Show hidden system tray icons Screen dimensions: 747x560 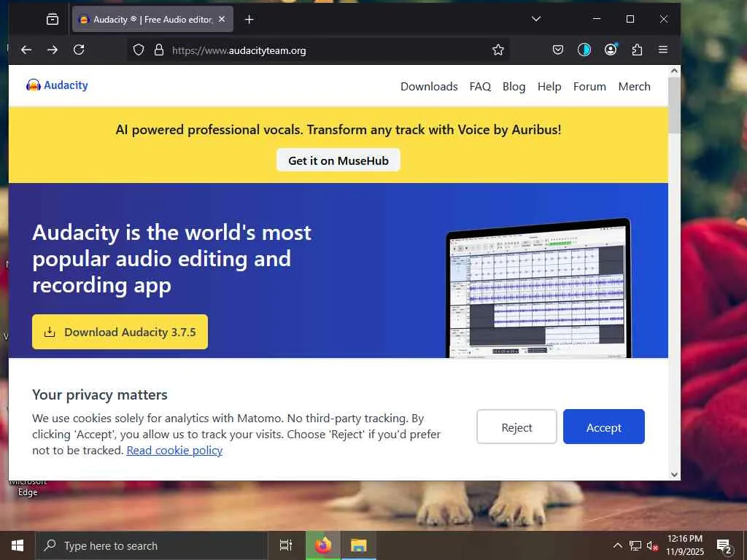click(x=617, y=545)
